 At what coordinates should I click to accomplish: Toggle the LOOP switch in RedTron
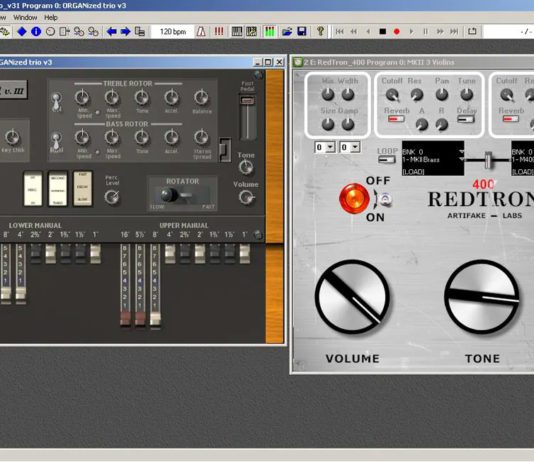(387, 160)
